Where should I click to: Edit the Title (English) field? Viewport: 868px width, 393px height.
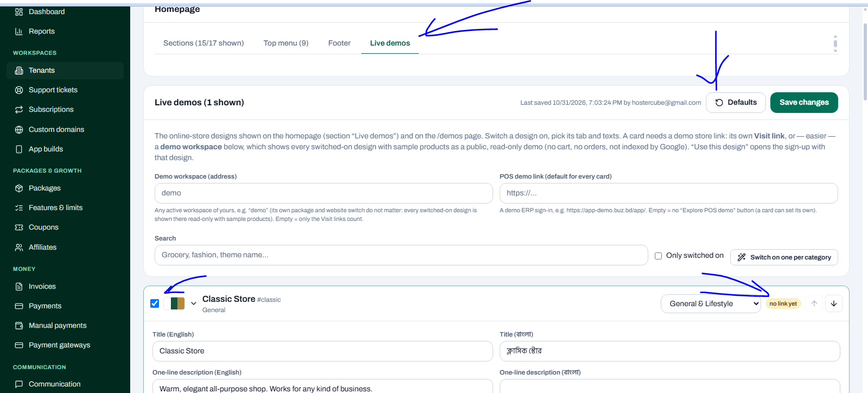(x=323, y=351)
